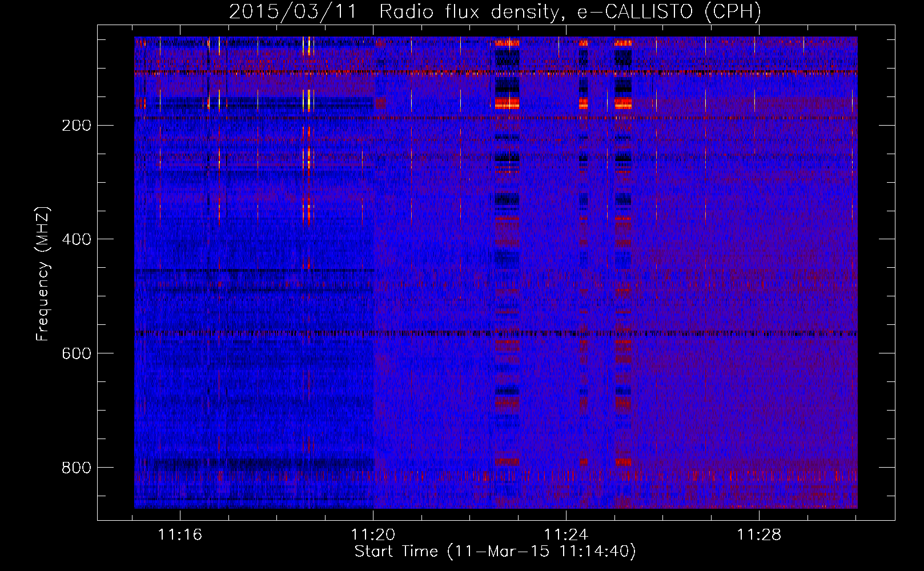Click the 400 frequency tick label
924x571 pixels.
[77, 240]
